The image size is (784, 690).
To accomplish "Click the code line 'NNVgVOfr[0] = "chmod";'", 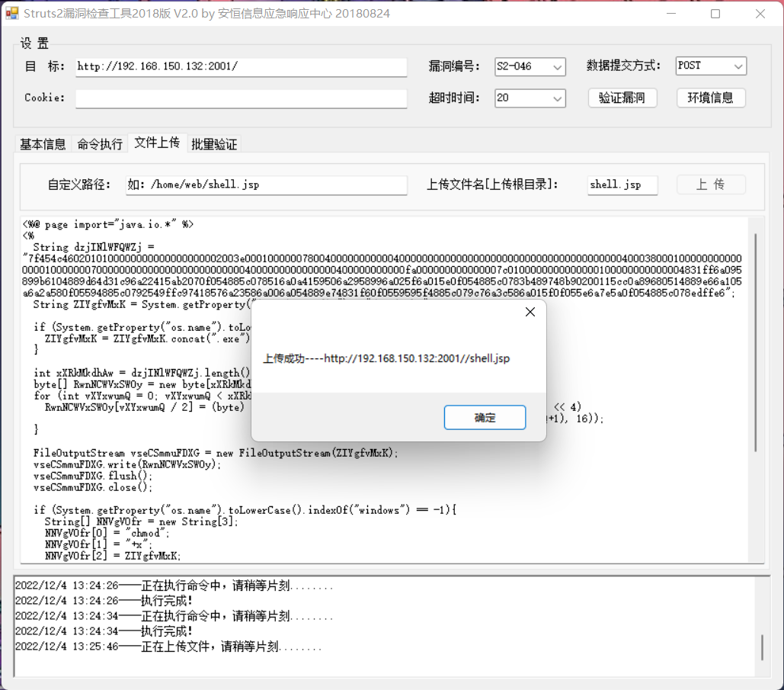I will [107, 533].
